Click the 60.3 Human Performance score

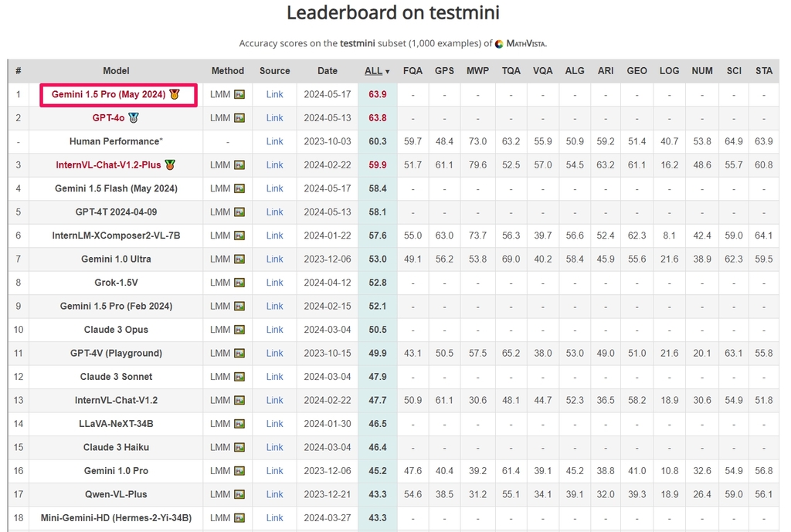[x=377, y=141]
